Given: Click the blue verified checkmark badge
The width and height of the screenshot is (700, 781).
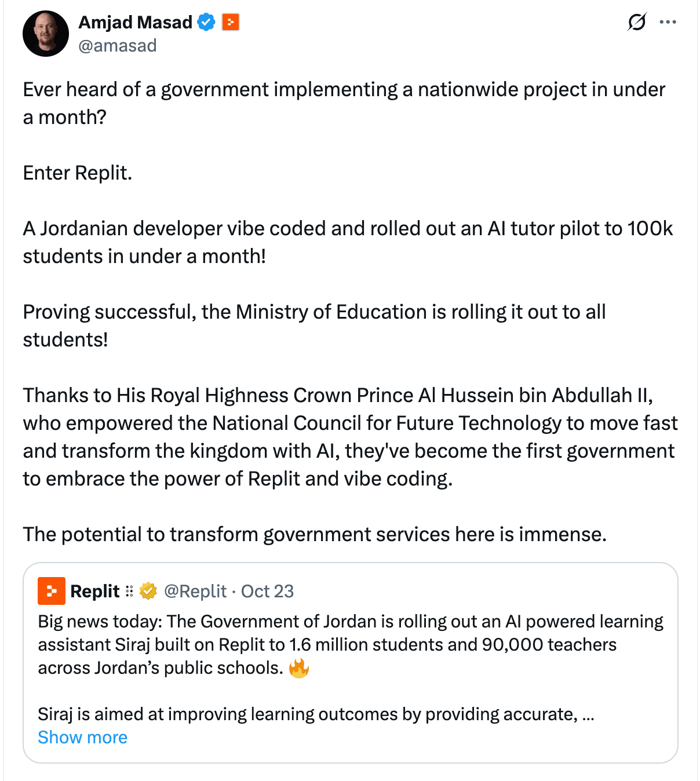Looking at the screenshot, I should tap(206, 22).
